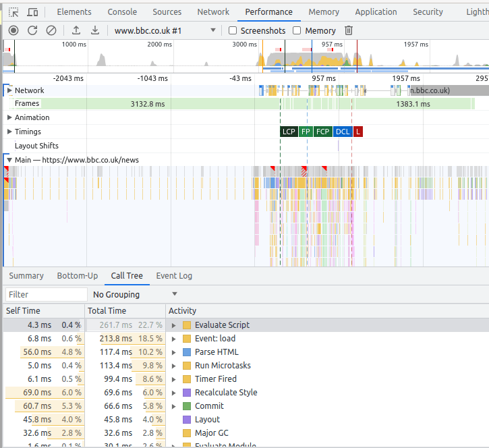Screen dimensions: 489x448
Task: Expand the Network track
Action: coord(9,90)
